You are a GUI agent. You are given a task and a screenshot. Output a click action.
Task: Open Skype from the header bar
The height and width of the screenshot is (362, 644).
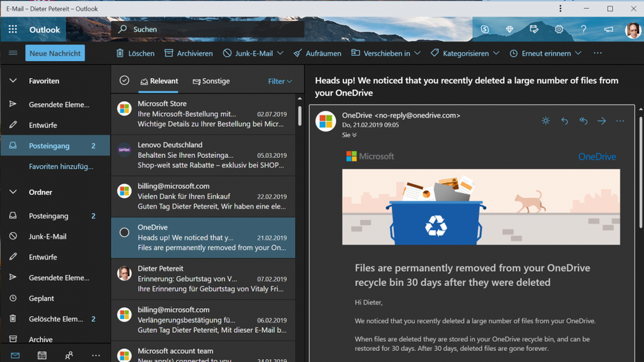(485, 30)
